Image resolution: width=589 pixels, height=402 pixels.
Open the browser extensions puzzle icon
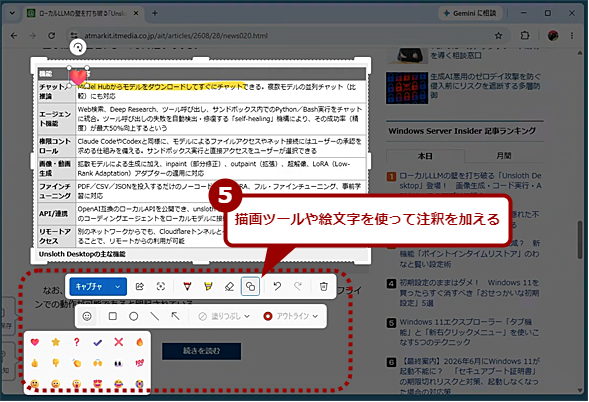(525, 36)
